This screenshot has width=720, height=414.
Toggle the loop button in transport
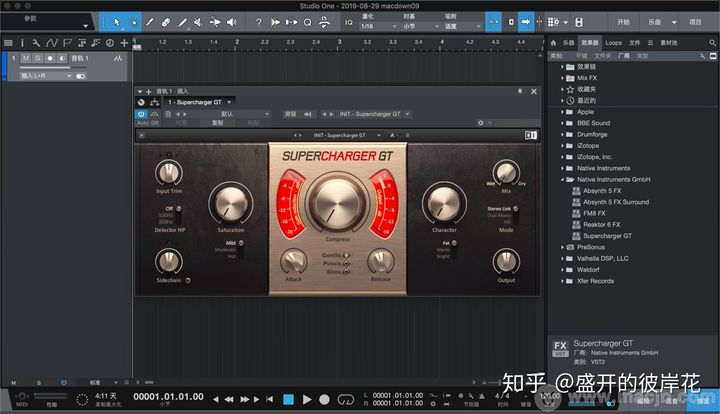click(346, 400)
